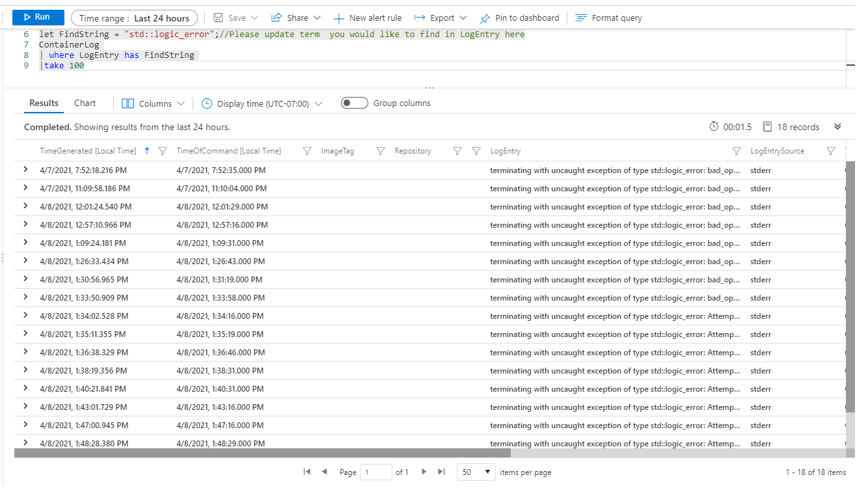Click the vertical scrollbar of results grid
The image size is (868, 488).
pos(850,286)
